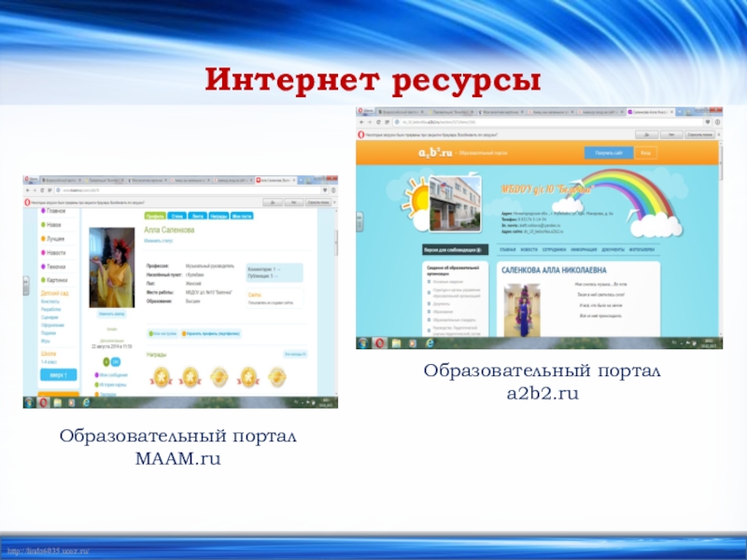This screenshot has height=560, width=747.
Task: Open media player icon in a2b2.ru screenshot taskbar
Action: [x=413, y=343]
